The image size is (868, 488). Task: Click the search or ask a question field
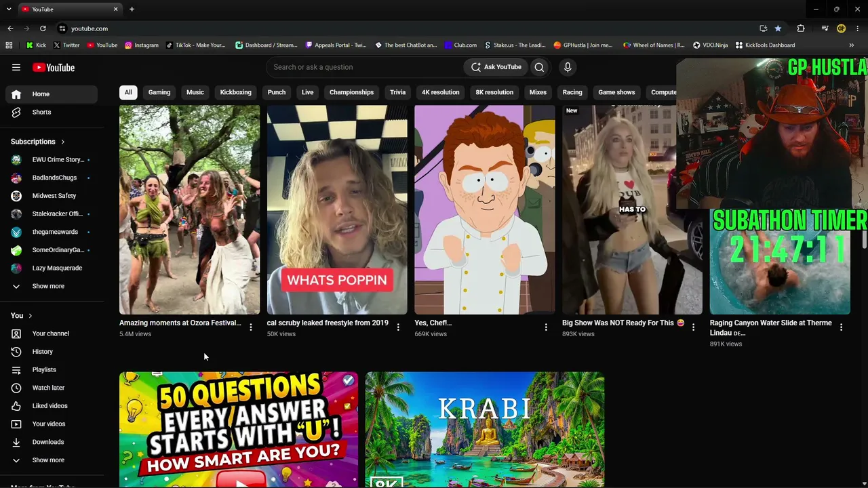(x=364, y=67)
